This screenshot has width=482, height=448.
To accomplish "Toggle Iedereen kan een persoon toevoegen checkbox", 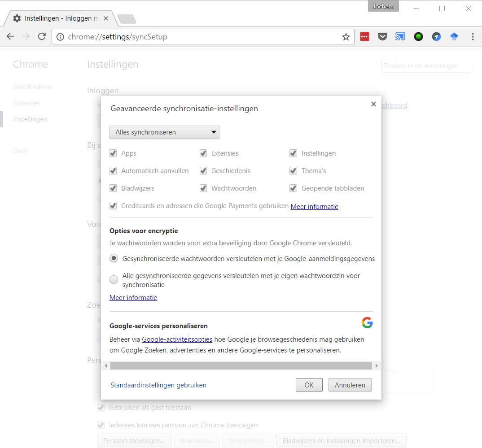I will point(101,425).
